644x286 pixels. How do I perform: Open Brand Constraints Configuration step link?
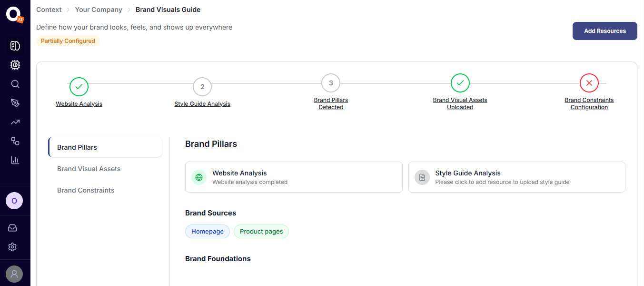(x=589, y=103)
